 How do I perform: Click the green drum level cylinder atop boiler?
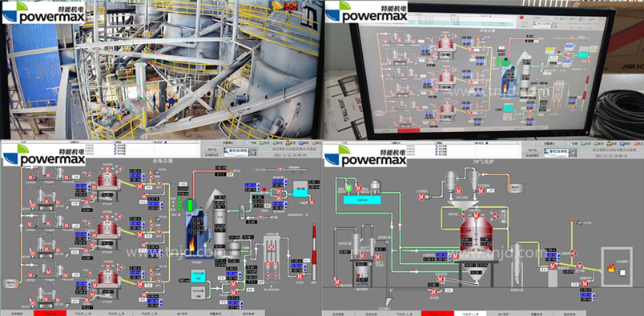pos(189,205)
